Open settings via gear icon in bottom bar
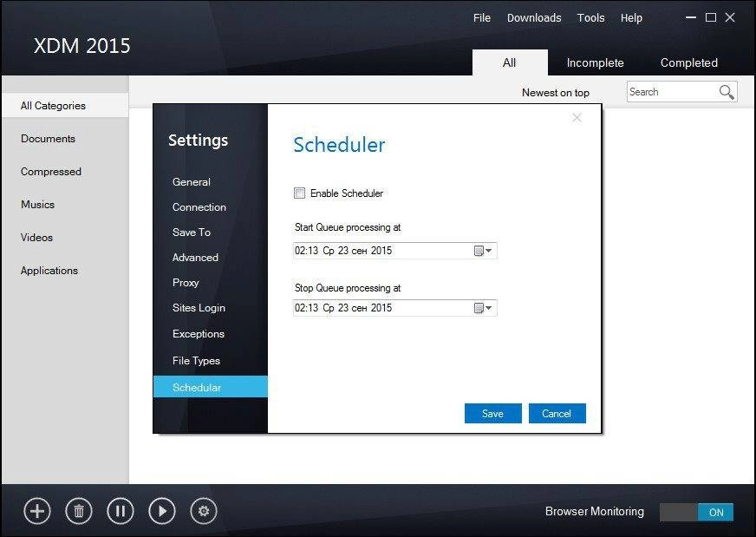 204,510
